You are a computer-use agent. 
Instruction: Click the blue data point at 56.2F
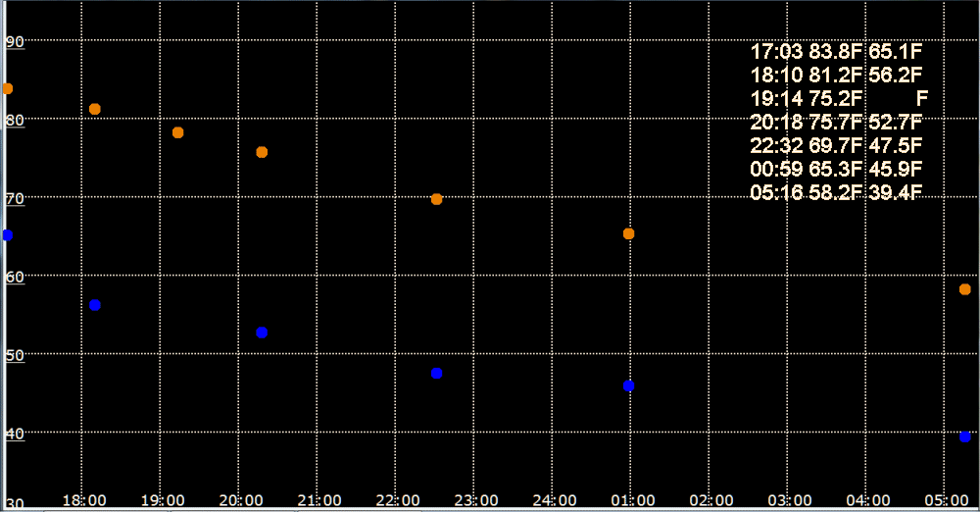pyautogui.click(x=95, y=305)
